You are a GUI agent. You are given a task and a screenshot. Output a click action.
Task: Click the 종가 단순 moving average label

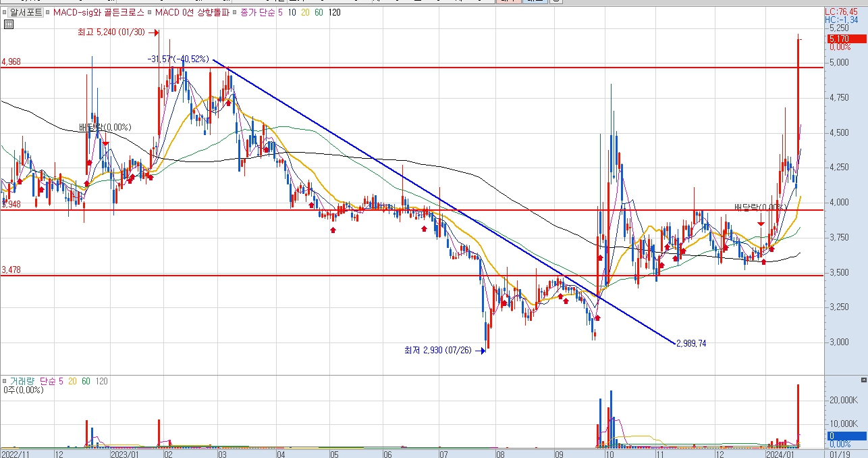259,12
